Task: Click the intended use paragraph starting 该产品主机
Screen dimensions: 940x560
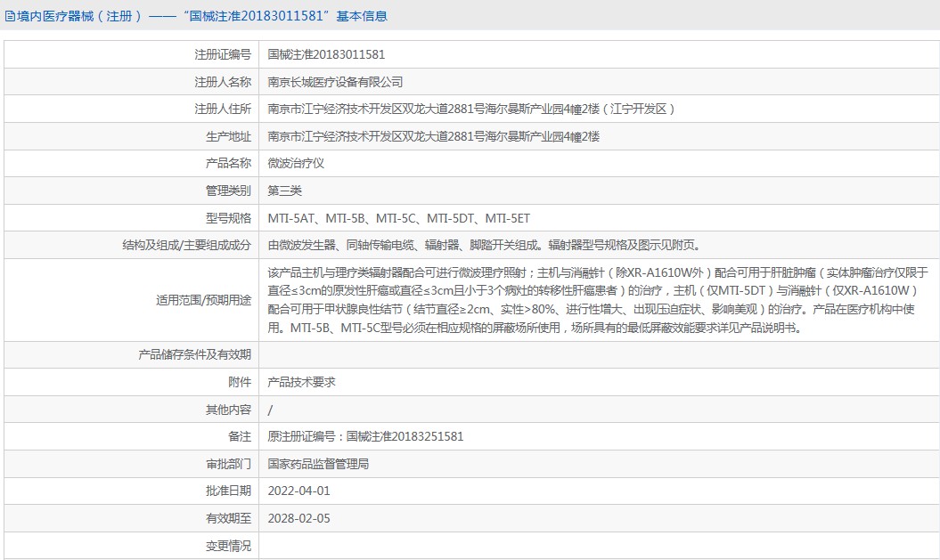Action: click(598, 300)
